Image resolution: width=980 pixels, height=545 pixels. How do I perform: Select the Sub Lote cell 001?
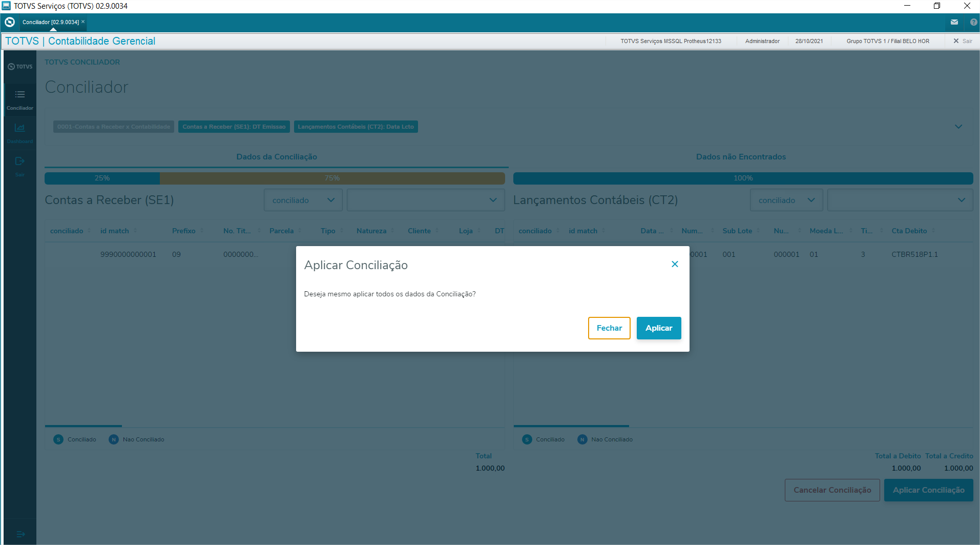(x=729, y=254)
